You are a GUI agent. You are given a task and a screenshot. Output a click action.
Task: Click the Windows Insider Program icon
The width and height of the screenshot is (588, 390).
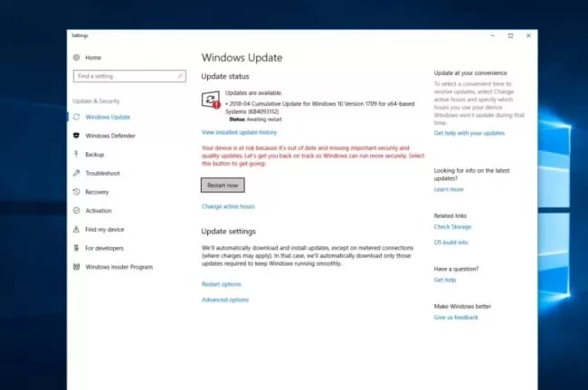click(77, 267)
